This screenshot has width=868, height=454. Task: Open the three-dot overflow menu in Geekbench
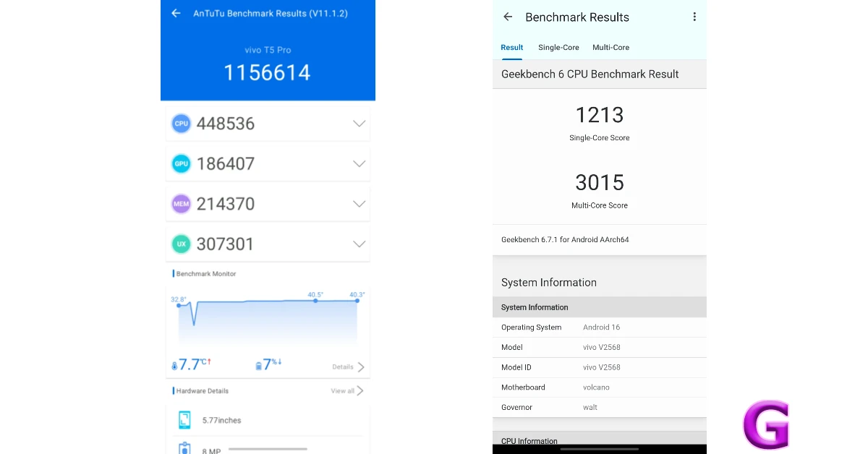(694, 17)
